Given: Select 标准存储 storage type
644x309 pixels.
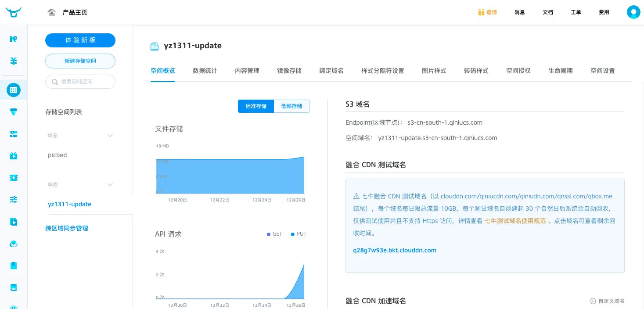Looking at the screenshot, I should click(x=256, y=106).
